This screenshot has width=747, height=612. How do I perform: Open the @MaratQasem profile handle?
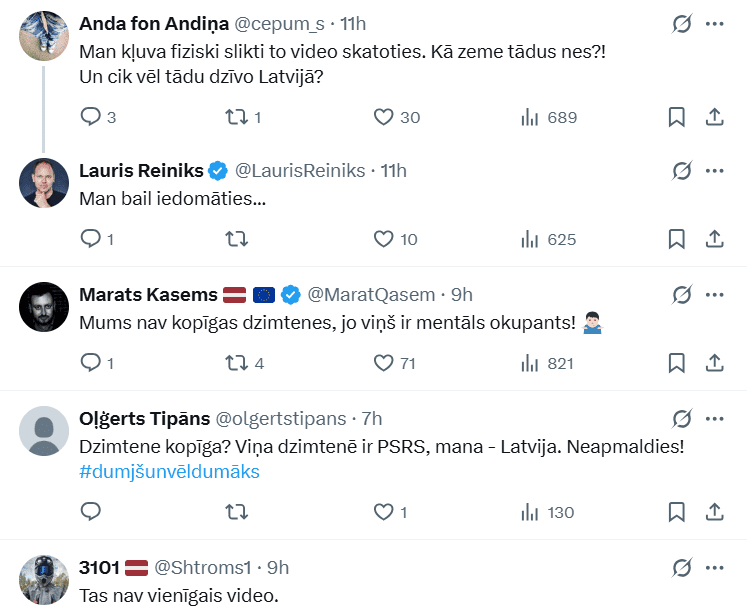click(371, 295)
